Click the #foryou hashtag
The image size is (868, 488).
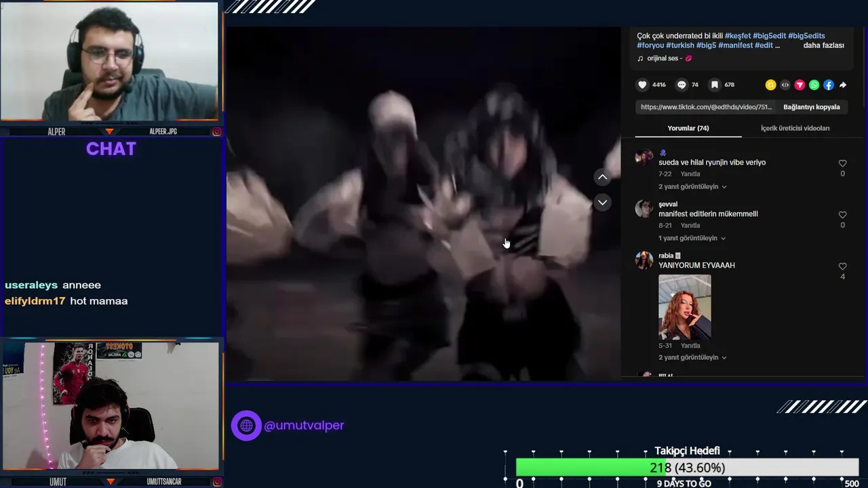pyautogui.click(x=650, y=45)
